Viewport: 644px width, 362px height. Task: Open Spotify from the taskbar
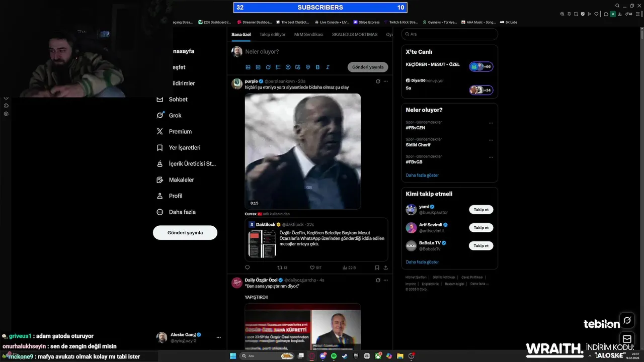pos(334,356)
